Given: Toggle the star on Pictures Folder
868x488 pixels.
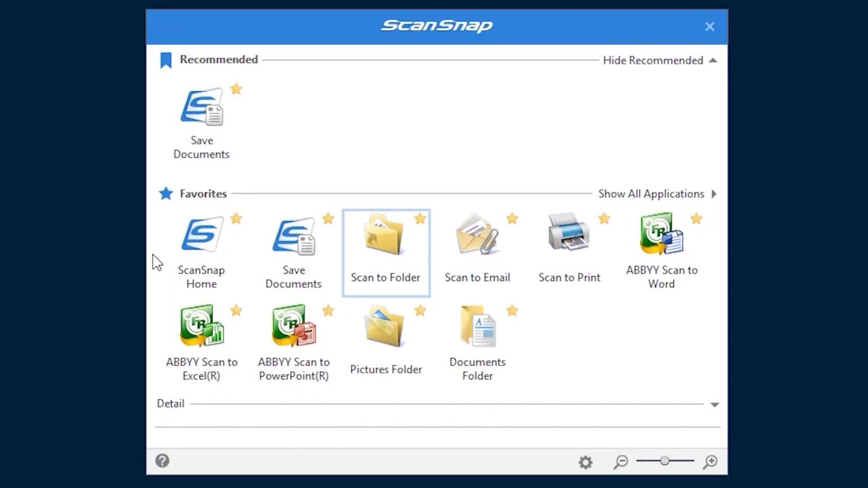Looking at the screenshot, I should click(x=420, y=310).
